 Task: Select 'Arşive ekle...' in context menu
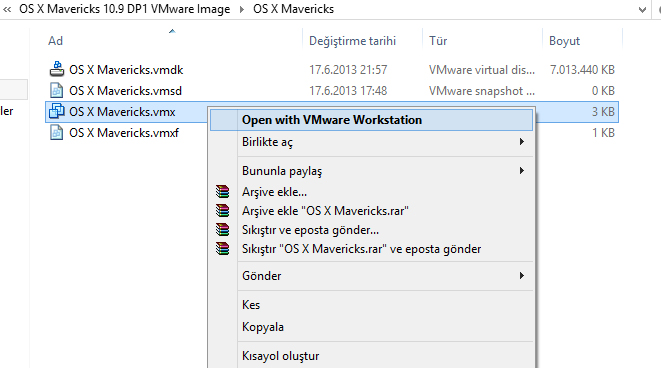click(371, 192)
